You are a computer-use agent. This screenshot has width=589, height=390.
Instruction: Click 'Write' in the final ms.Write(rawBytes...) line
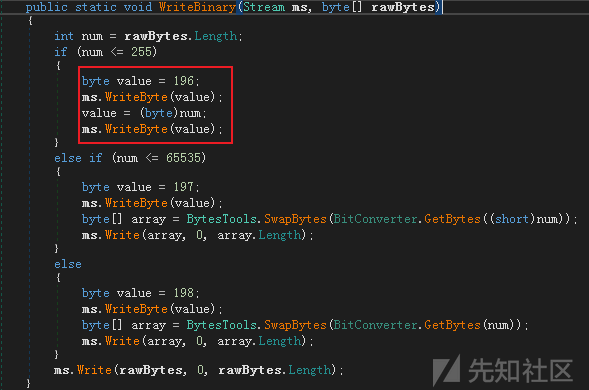coord(94,370)
